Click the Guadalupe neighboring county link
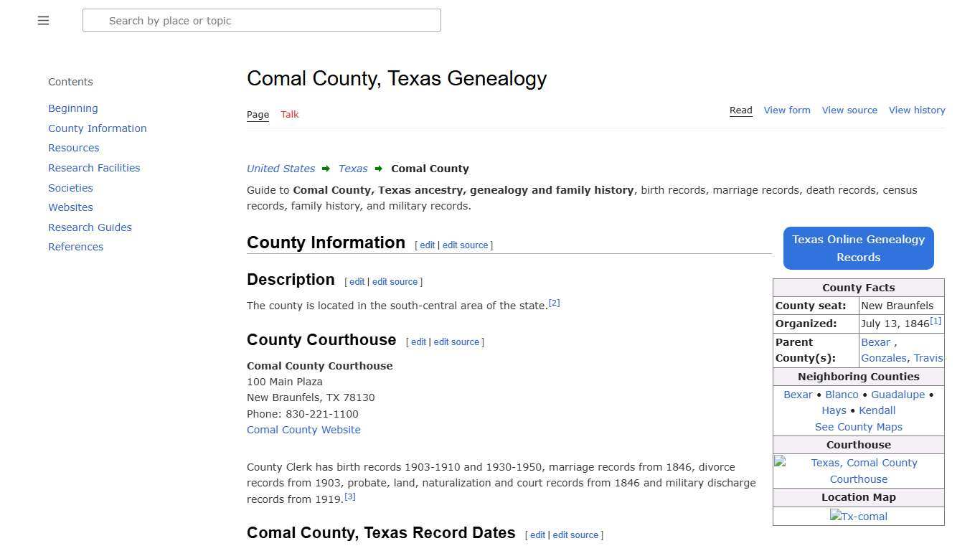Image resolution: width=980 pixels, height=551 pixels. [x=897, y=394]
